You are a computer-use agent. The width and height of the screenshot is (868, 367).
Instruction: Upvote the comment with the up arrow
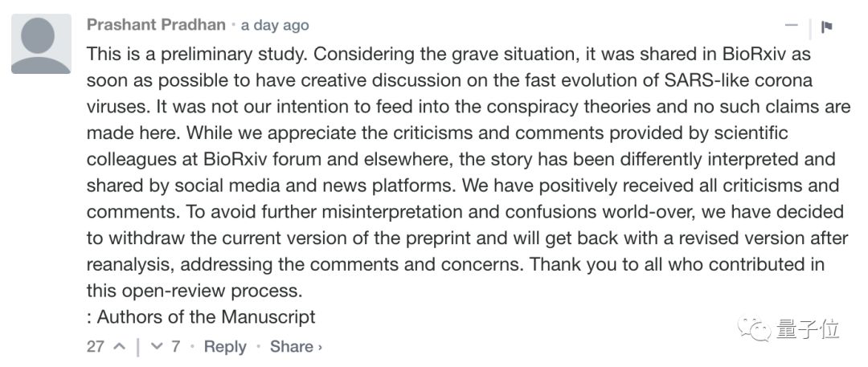pyautogui.click(x=120, y=347)
